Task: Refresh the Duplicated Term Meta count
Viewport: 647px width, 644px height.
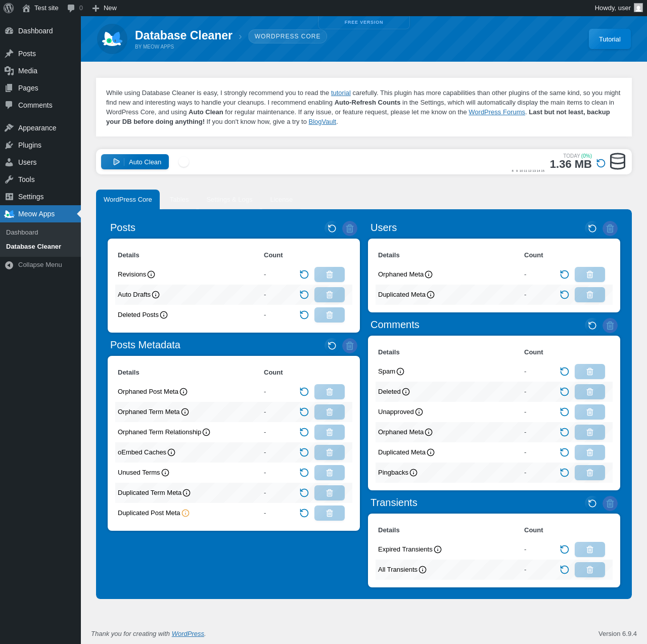Action: tap(304, 493)
